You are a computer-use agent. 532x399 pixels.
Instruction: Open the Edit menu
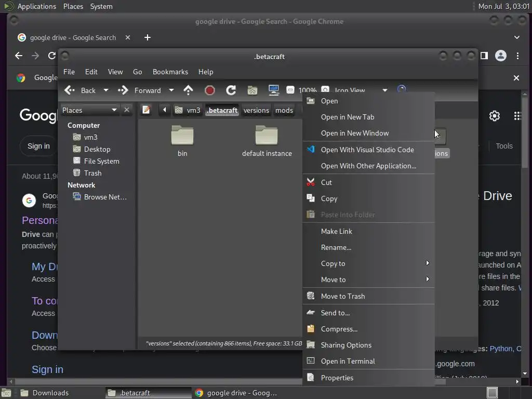point(91,72)
